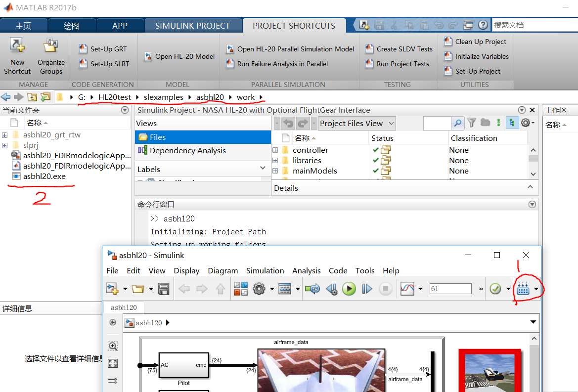578x392 pixels.
Task: Switch to the PROJECT SHORTCUTS tab
Action: tap(294, 25)
